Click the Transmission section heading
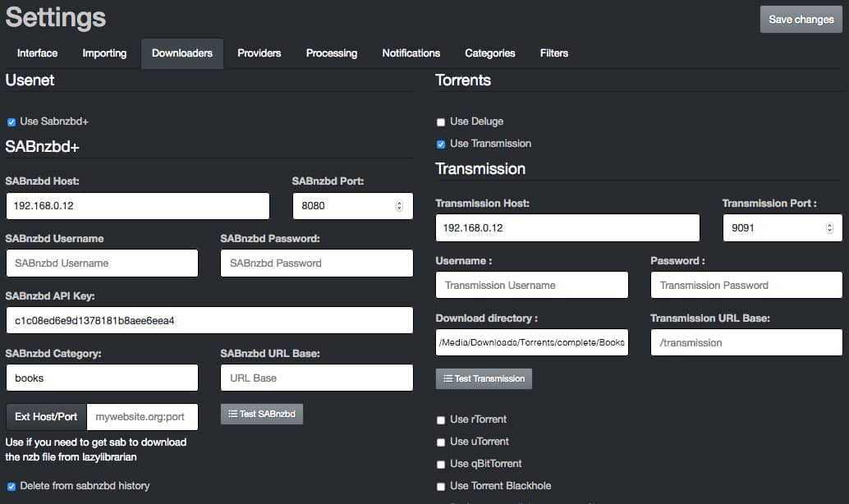This screenshot has width=849, height=504. 480,169
